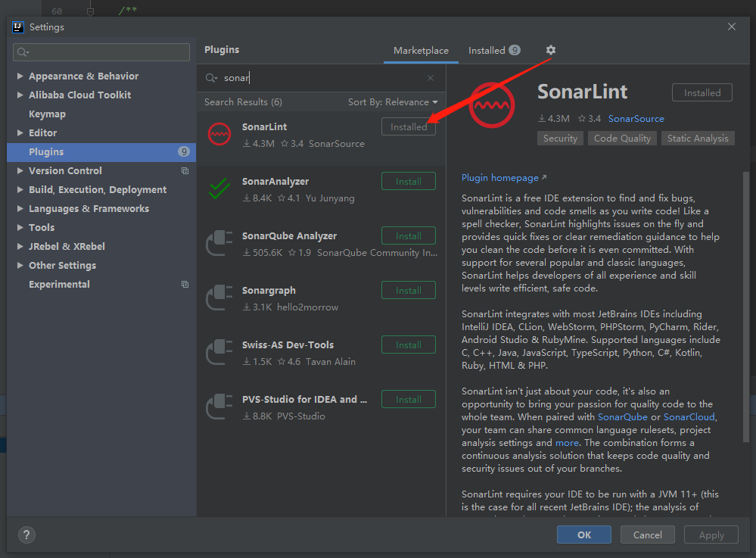Click the large SonarLint logo in details
Image resolution: width=756 pixels, height=558 pixels.
(x=492, y=105)
